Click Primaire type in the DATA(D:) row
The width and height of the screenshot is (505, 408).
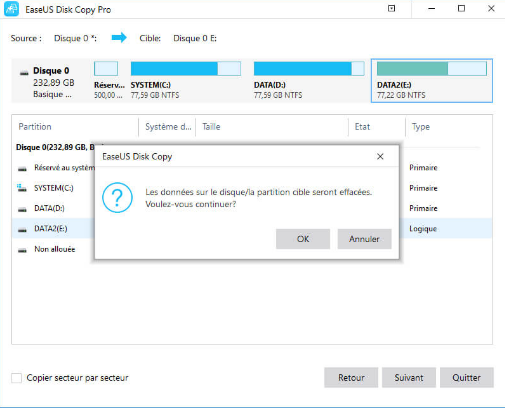(x=423, y=208)
